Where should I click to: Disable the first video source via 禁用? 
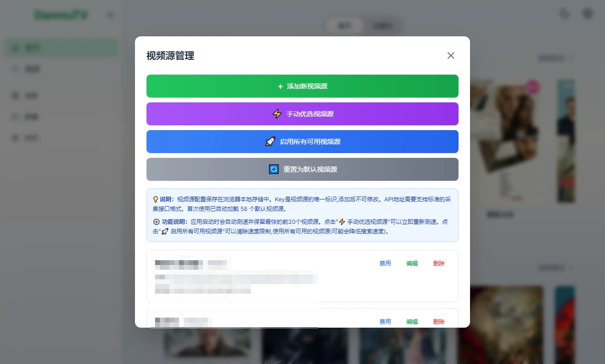[385, 264]
